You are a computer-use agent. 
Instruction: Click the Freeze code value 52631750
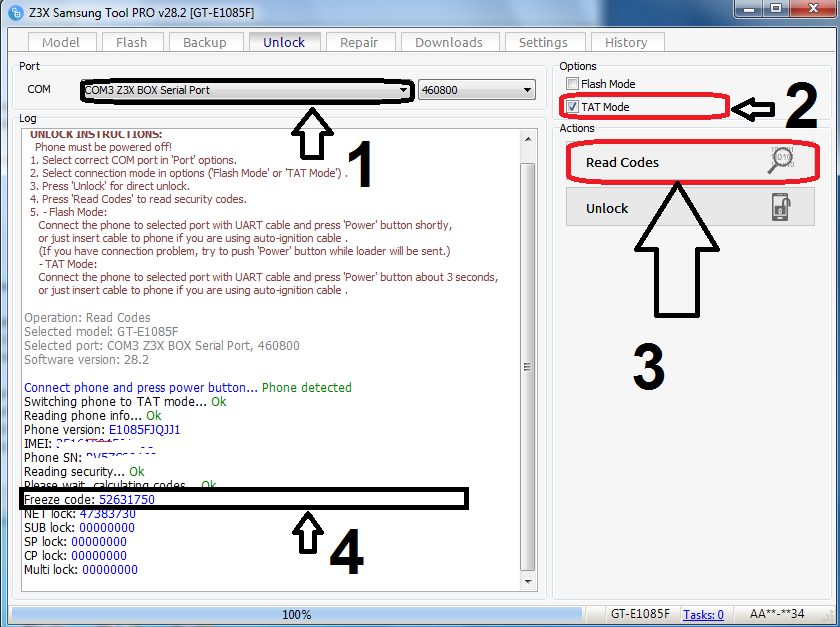[x=127, y=499]
